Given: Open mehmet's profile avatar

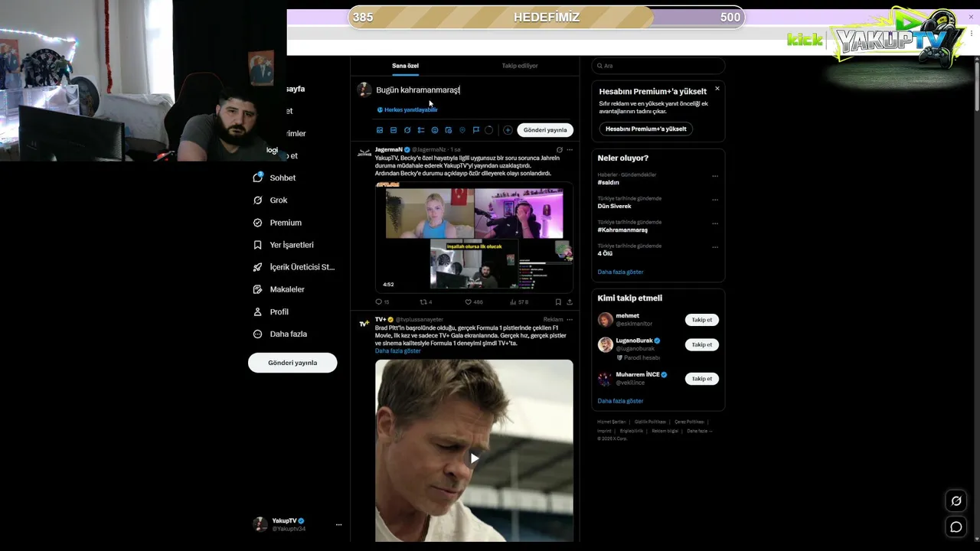Looking at the screenshot, I should [x=605, y=320].
